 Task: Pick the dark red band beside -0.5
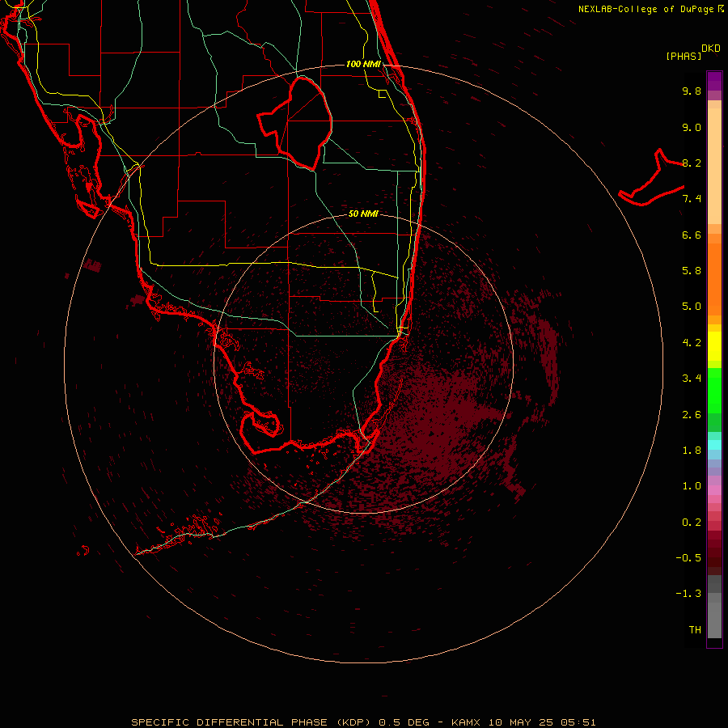(x=714, y=557)
